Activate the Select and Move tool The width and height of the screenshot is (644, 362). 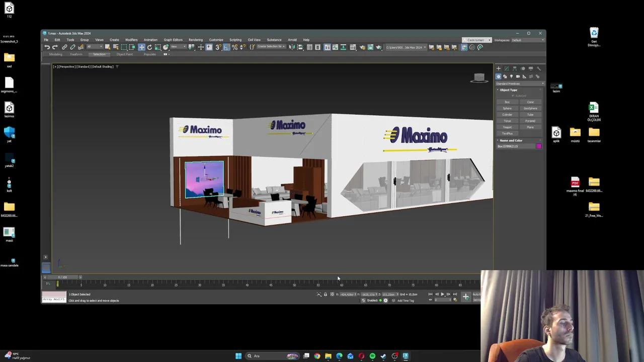[x=141, y=47]
